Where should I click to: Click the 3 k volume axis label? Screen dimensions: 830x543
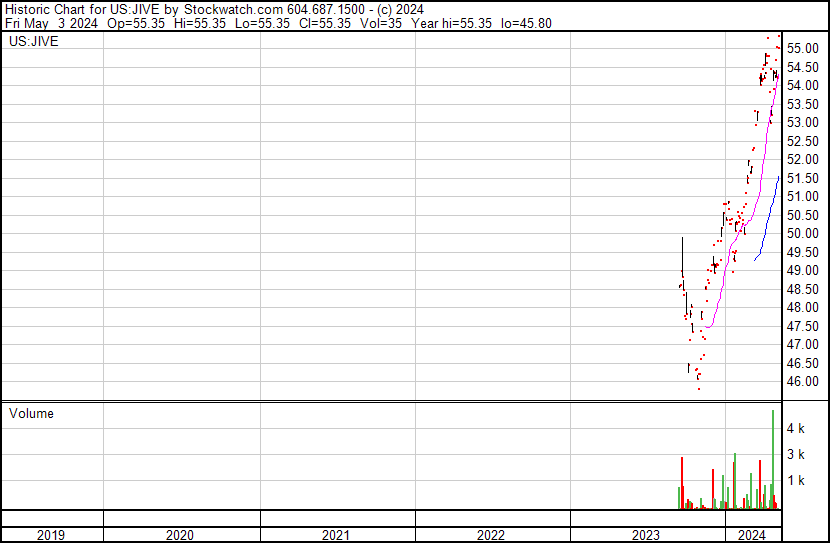796,454
